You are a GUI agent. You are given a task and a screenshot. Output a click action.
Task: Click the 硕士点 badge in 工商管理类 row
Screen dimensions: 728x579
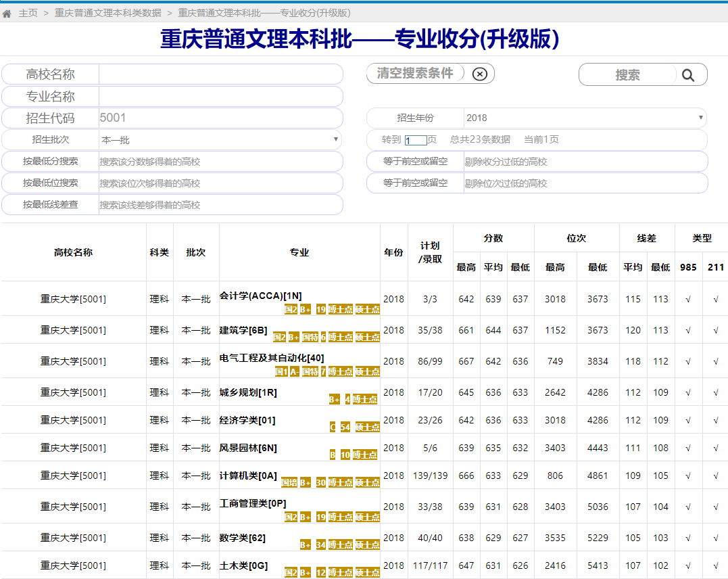pyautogui.click(x=367, y=517)
